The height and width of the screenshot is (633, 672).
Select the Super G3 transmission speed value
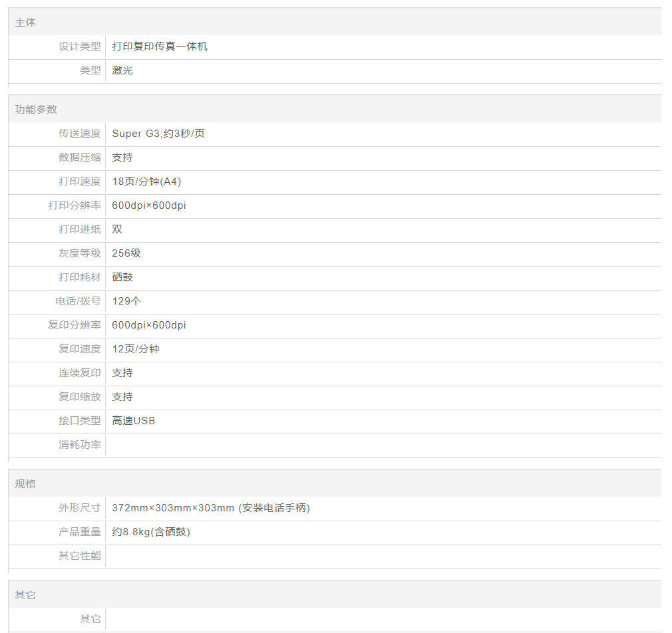click(x=158, y=134)
